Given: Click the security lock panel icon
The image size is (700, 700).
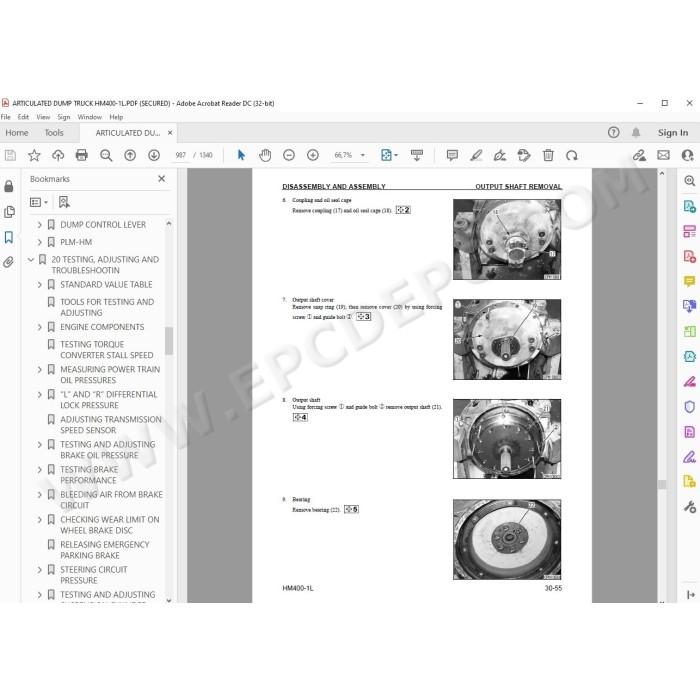Looking at the screenshot, I should click(9, 186).
